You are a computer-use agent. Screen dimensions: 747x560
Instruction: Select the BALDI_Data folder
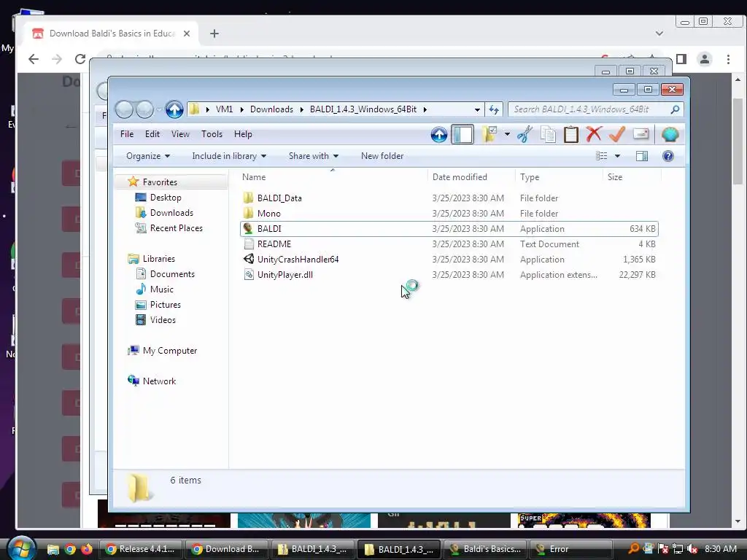(x=279, y=198)
